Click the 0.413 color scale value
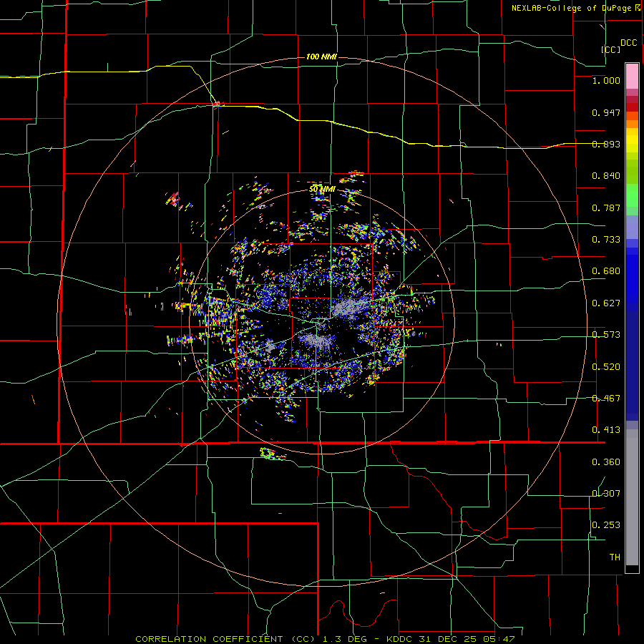644x644 pixels. (606, 430)
